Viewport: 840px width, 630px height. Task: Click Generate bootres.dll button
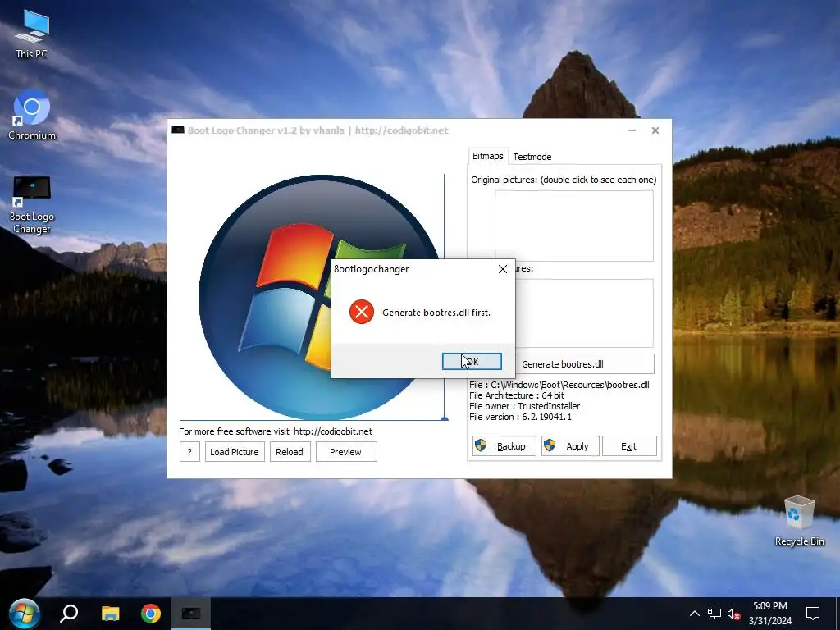click(584, 364)
